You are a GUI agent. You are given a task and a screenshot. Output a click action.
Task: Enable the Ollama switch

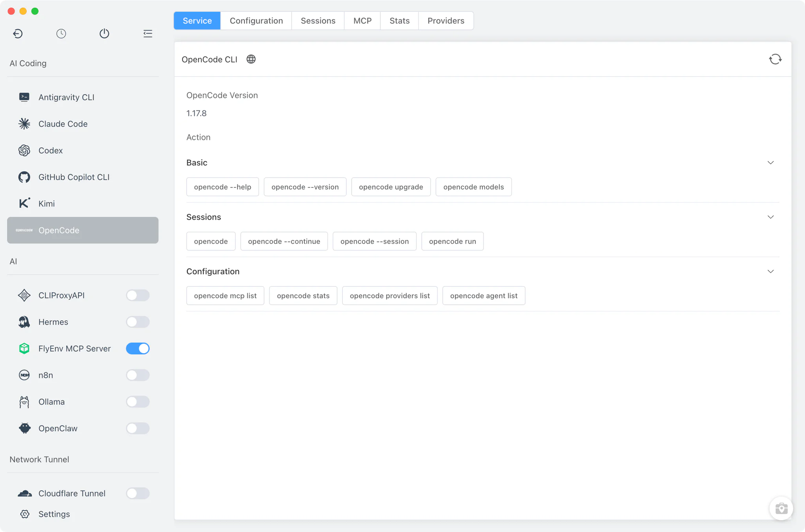[x=138, y=402]
